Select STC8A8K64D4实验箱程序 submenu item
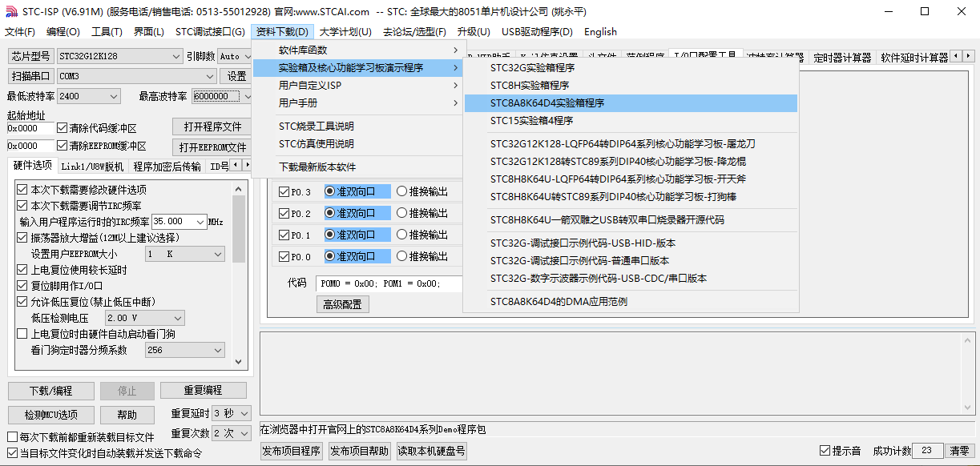 [631, 103]
